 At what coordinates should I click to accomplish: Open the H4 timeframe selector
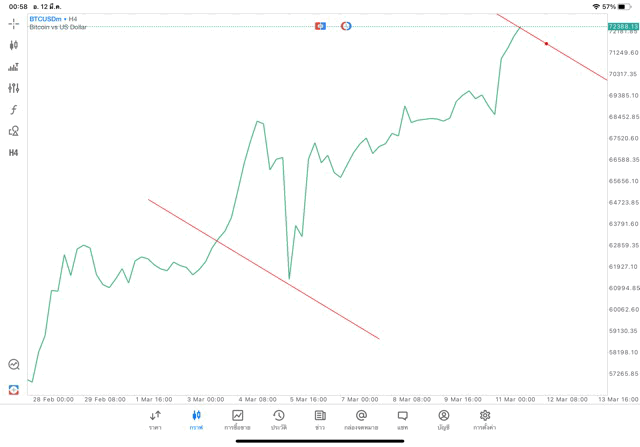[x=14, y=153]
